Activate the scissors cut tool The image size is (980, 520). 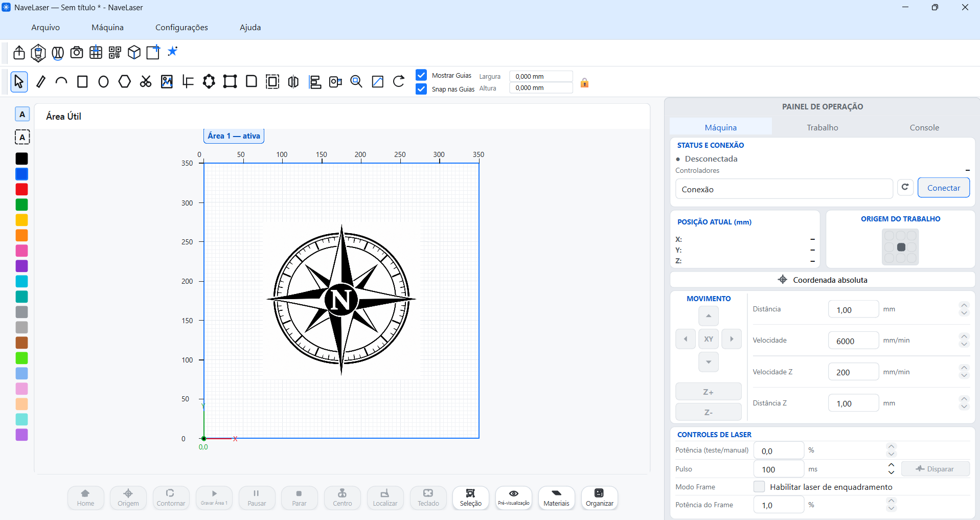(146, 82)
